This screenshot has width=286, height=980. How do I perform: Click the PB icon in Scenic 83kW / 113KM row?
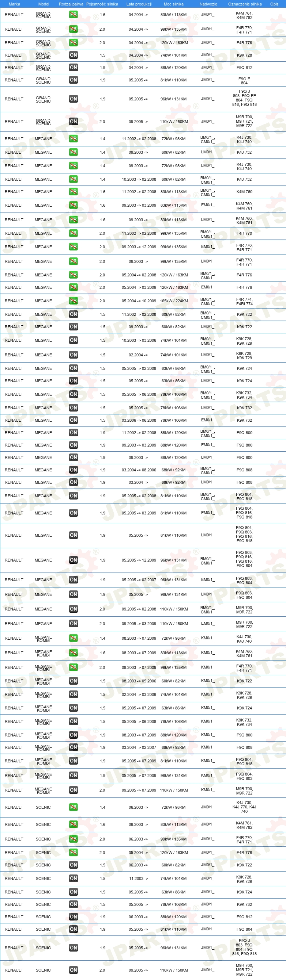(74, 824)
